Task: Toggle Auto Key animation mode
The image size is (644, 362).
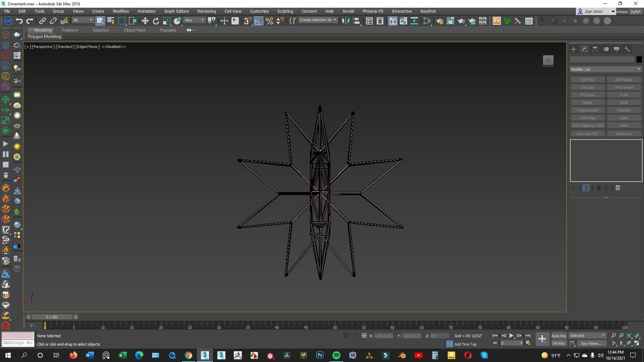Action: point(558,336)
